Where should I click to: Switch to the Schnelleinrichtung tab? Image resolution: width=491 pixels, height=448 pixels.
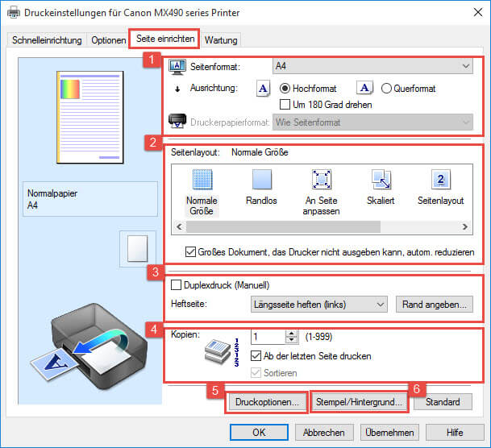pyautogui.click(x=47, y=40)
